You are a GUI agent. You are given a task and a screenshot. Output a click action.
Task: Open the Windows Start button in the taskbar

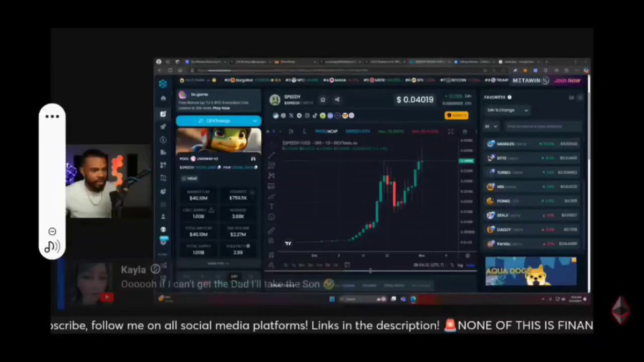click(x=332, y=299)
